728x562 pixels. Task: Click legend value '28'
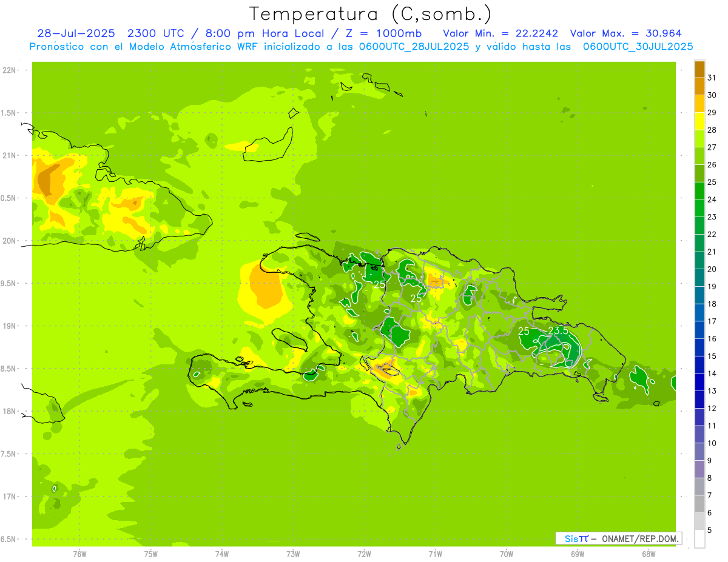[712, 130]
